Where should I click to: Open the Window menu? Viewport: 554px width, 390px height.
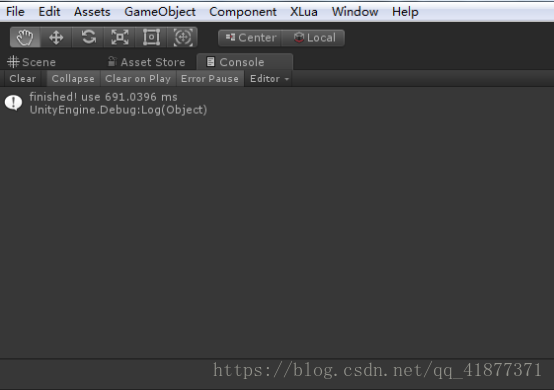(355, 12)
